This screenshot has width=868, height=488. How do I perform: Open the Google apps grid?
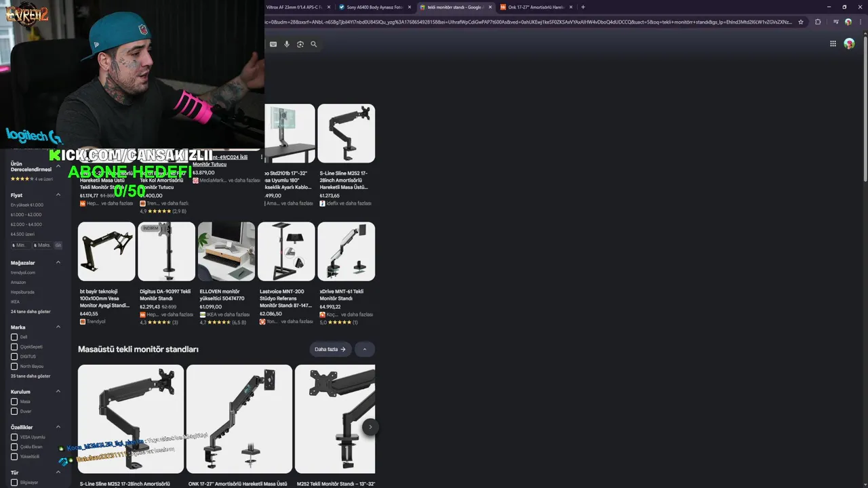[x=833, y=43]
